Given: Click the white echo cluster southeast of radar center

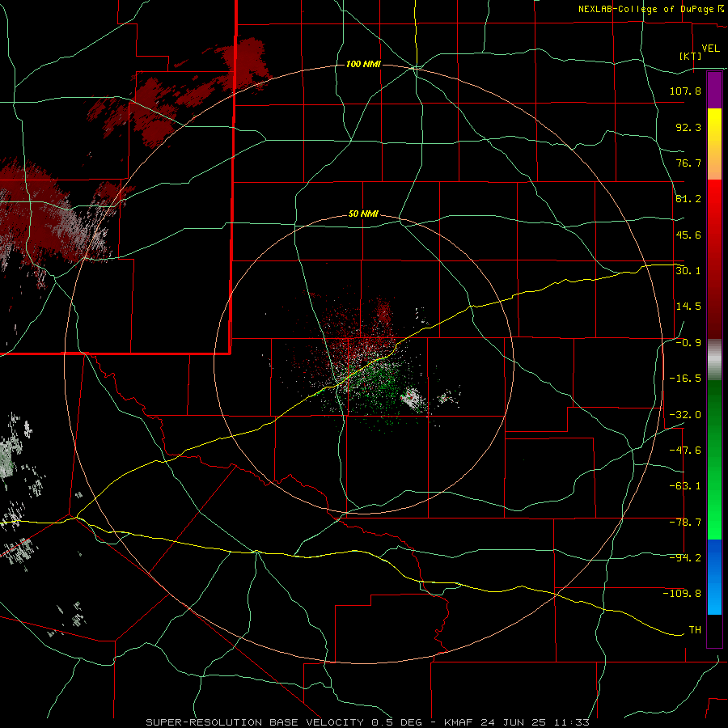Looking at the screenshot, I should 413,400.
